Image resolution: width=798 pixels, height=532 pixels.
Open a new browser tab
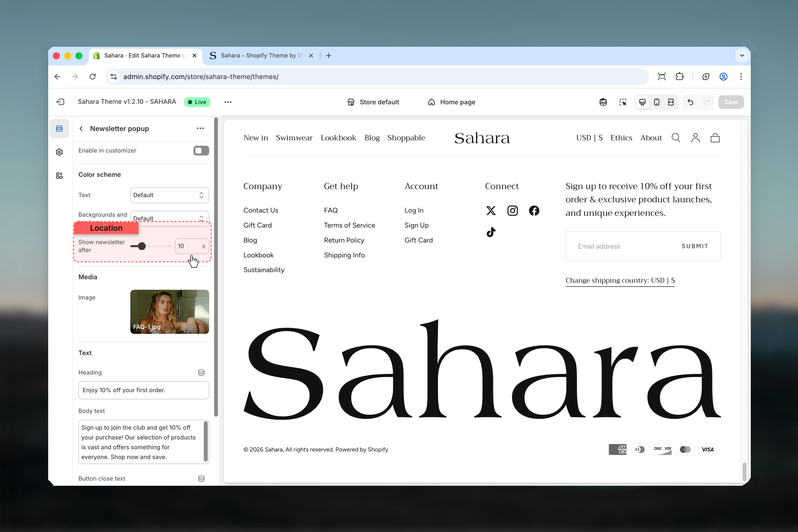(329, 56)
